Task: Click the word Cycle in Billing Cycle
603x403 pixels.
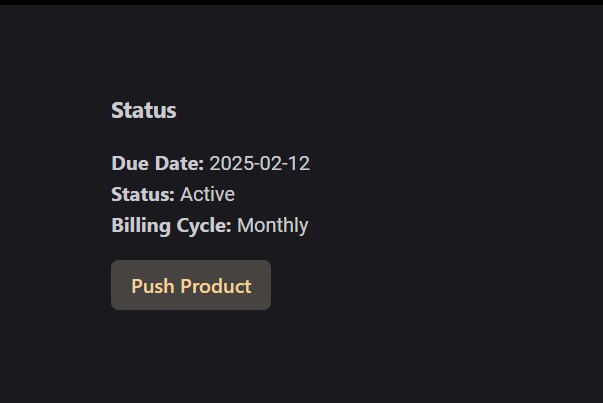Action: point(204,225)
